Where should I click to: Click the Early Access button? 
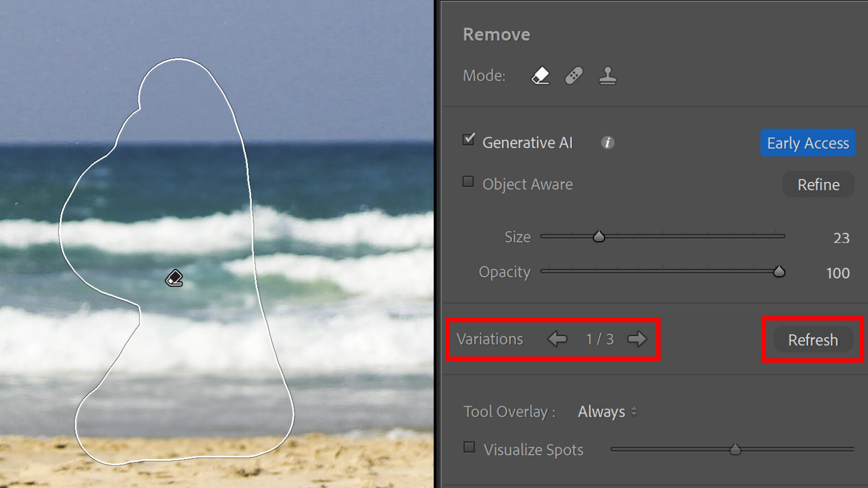pyautogui.click(x=808, y=143)
